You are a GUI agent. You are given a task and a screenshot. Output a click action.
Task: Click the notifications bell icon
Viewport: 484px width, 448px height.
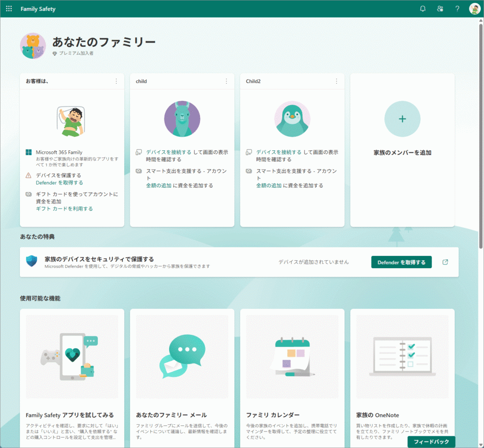coord(423,9)
